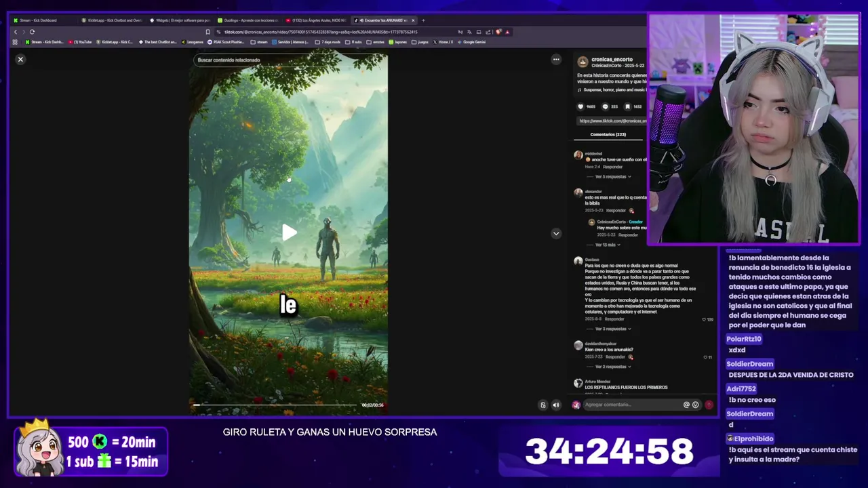
Task: Open the 7 days mods bookmarks folder
Action: (328, 42)
